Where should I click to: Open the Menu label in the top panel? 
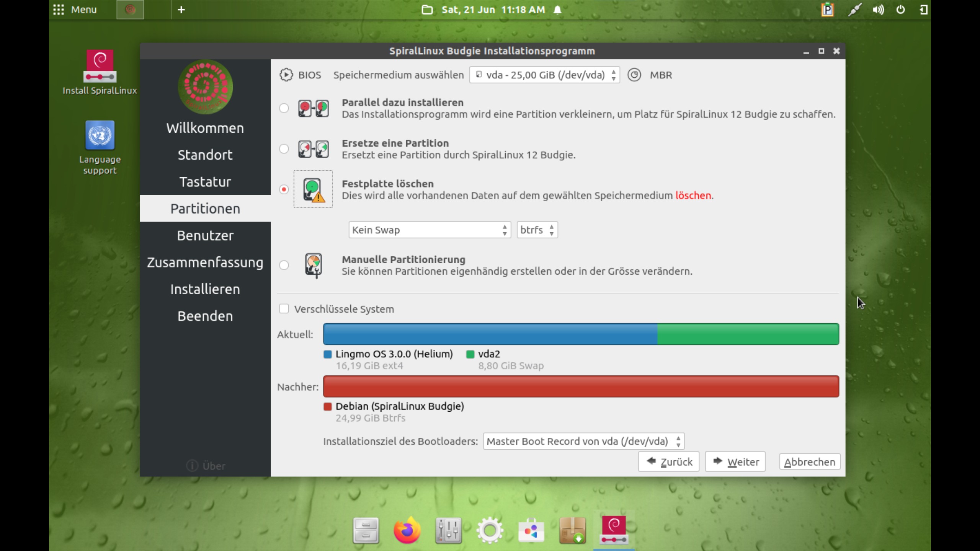point(84,10)
